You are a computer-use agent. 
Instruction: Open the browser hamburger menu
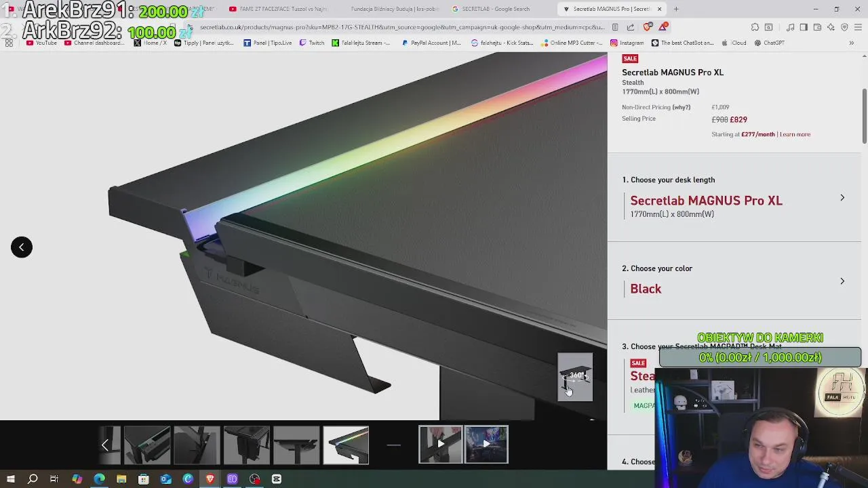[859, 27]
